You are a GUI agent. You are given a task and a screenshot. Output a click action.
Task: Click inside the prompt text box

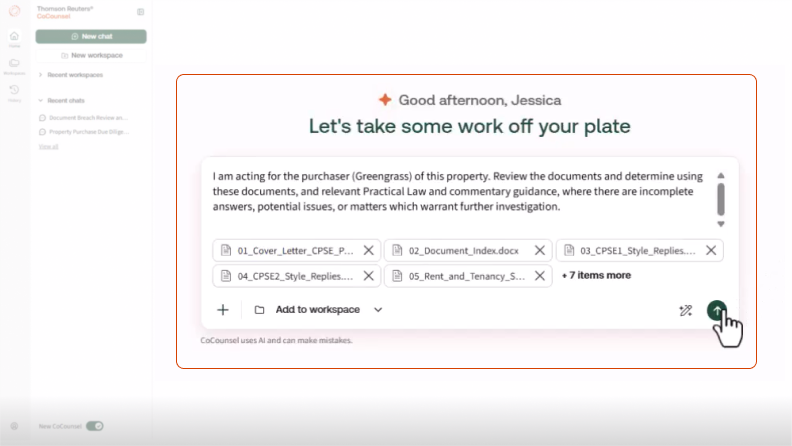458,191
